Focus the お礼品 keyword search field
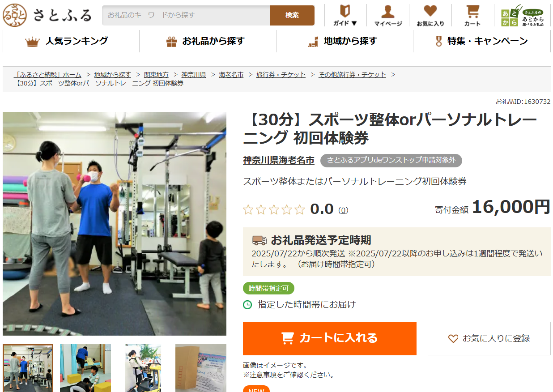This screenshot has width=553, height=392. pos(186,15)
